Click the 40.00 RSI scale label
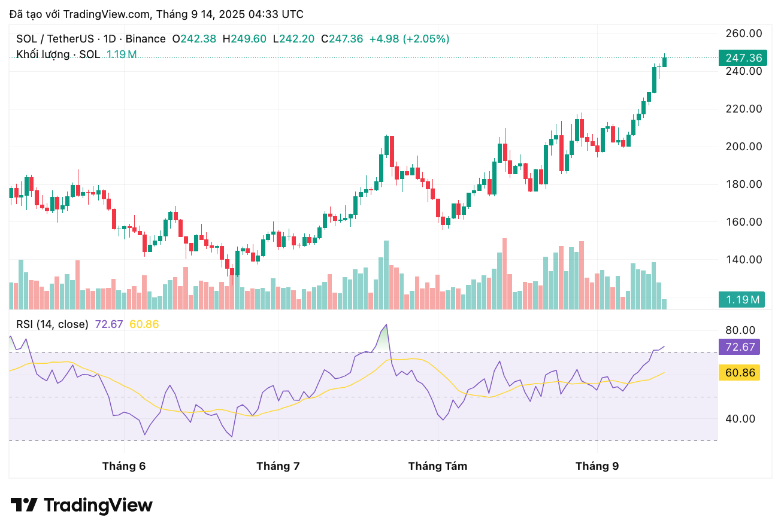This screenshot has width=781, height=532. 740,419
